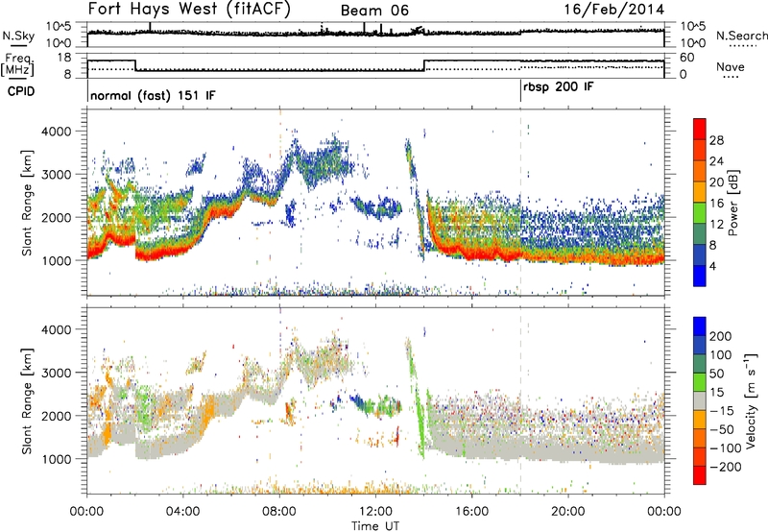Click the '200' velocity tick label

point(721,336)
